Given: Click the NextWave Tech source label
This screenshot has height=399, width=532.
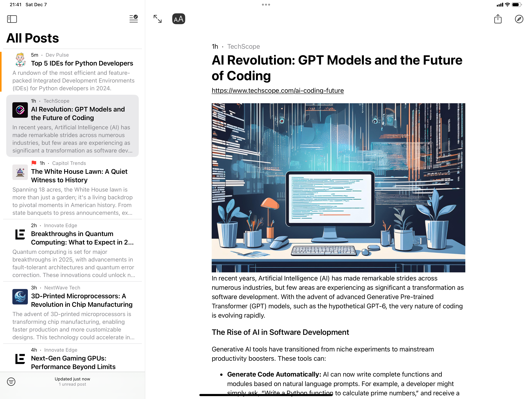Looking at the screenshot, I should point(62,288).
